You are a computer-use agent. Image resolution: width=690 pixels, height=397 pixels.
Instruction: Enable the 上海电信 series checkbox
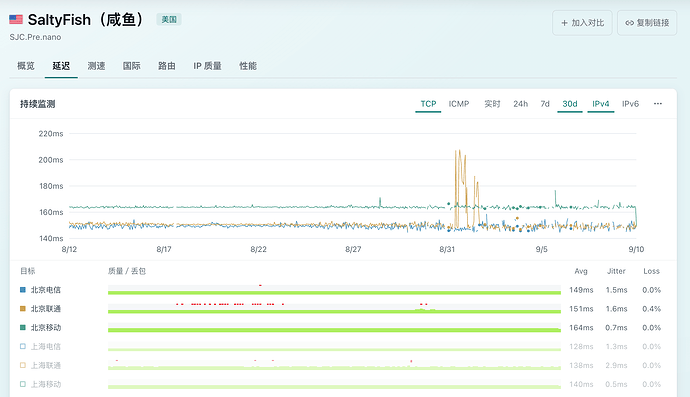[x=23, y=346]
